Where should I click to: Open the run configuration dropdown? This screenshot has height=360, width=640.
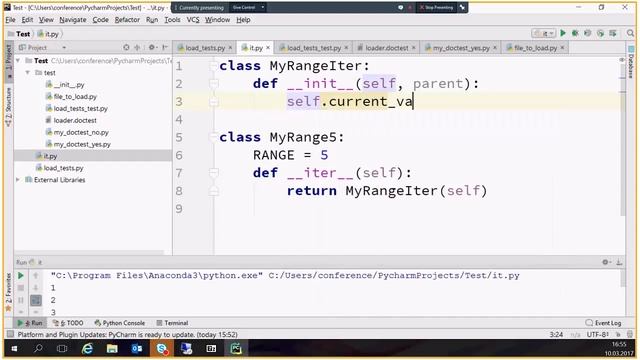pyautogui.click(x=544, y=33)
